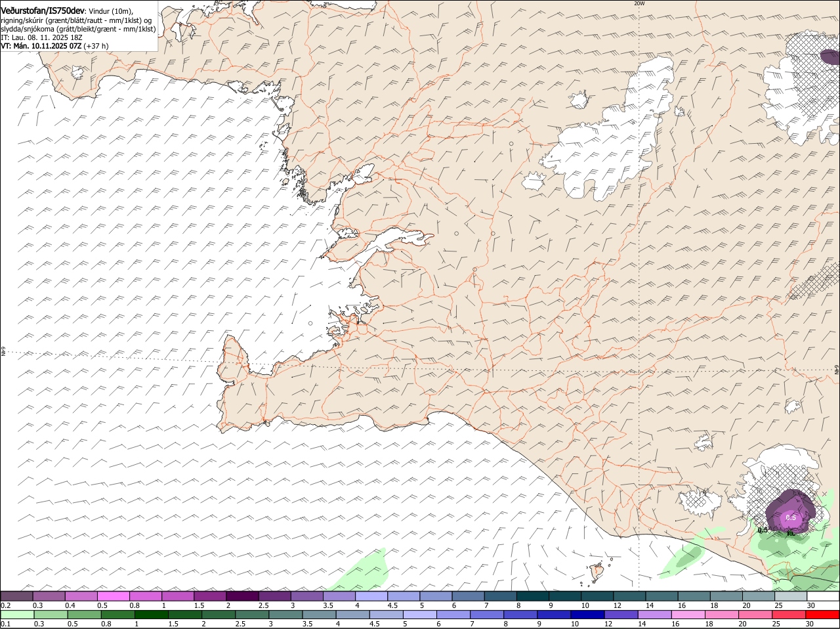Select the bright pink snow swatch between 0.5 and 0.8

pos(113,596)
